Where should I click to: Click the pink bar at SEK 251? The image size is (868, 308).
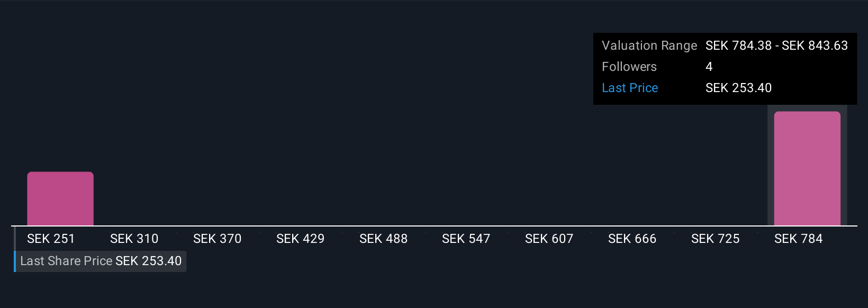tap(60, 198)
